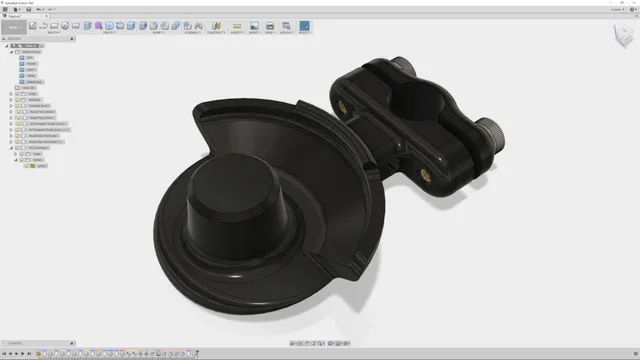Choose the Extrude tool in Create group
The image size is (640, 360).
point(87,26)
